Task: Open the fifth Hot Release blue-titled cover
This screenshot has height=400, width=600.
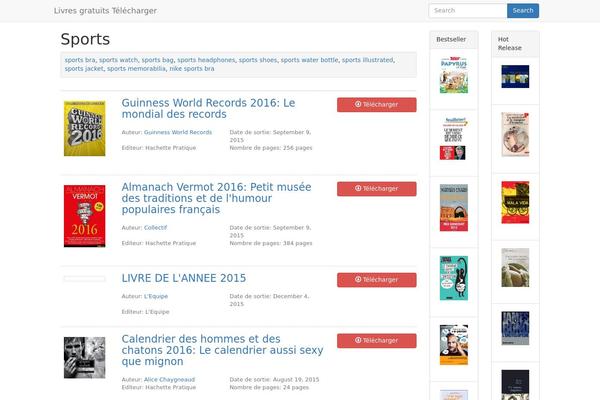Action: 515,328
